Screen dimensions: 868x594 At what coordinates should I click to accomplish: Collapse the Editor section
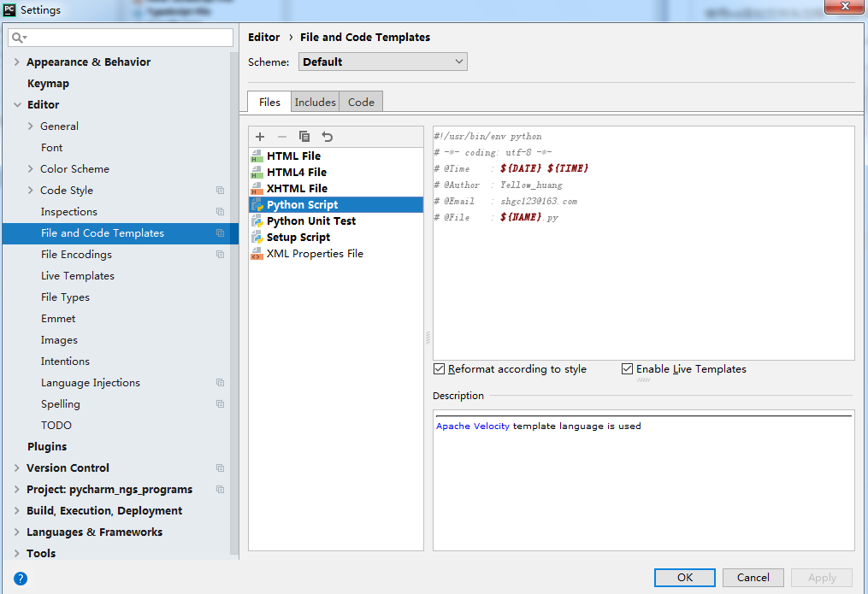tap(17, 104)
